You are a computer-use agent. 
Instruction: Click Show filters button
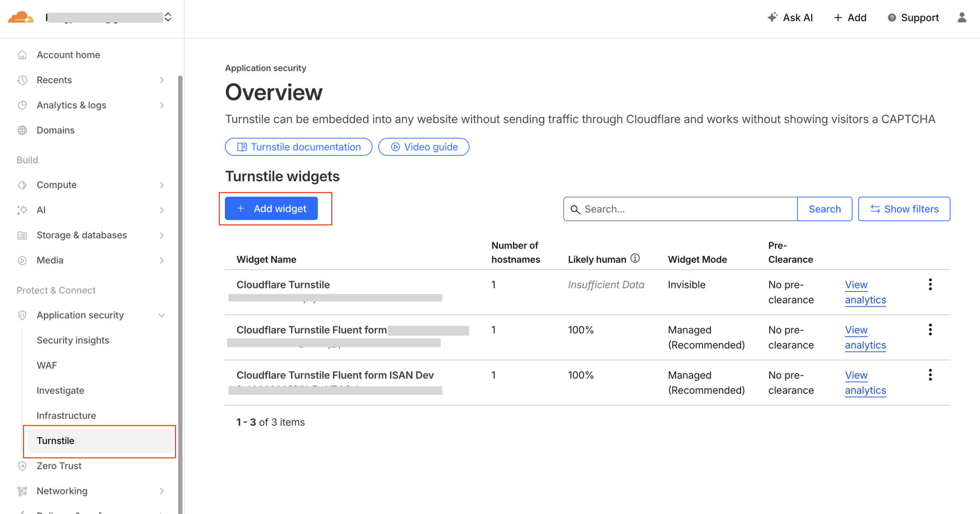(x=903, y=209)
